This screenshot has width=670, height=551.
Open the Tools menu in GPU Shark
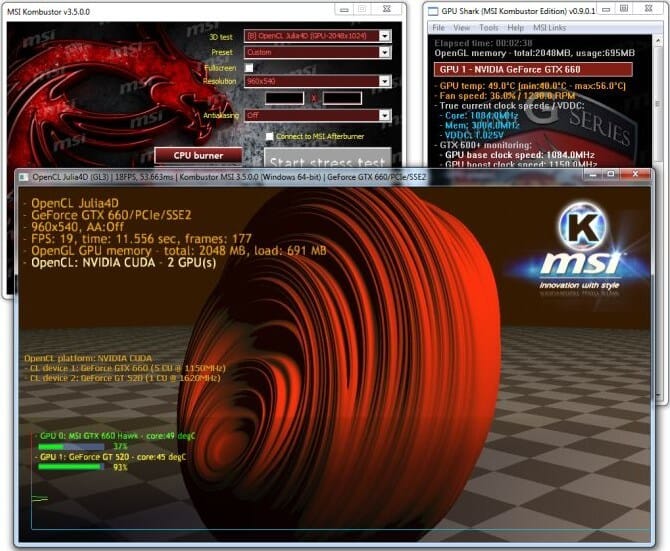[x=488, y=28]
